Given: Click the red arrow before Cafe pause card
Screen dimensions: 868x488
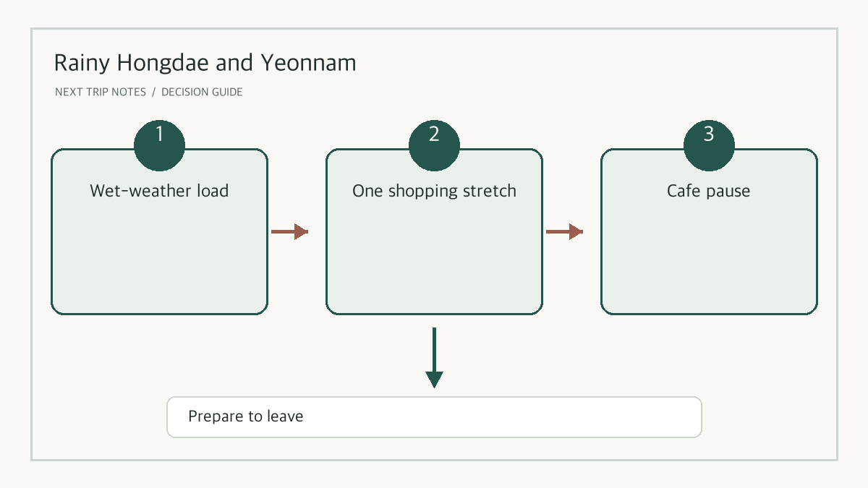Looking at the screenshot, I should click(x=564, y=231).
